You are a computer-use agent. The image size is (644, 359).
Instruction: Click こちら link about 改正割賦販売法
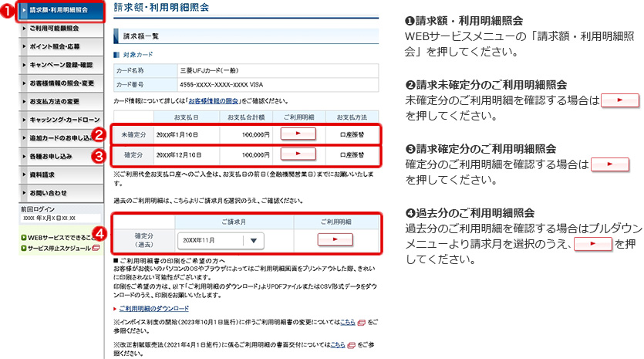336,344
